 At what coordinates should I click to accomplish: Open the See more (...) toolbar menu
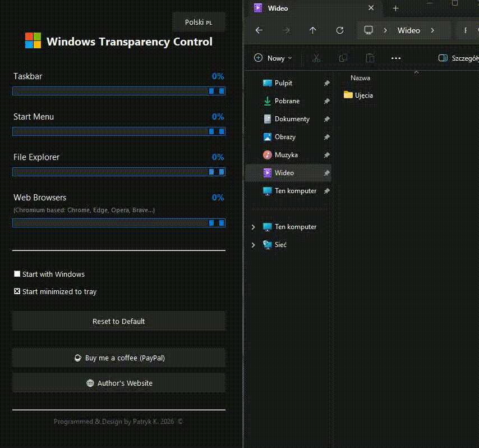(x=396, y=58)
